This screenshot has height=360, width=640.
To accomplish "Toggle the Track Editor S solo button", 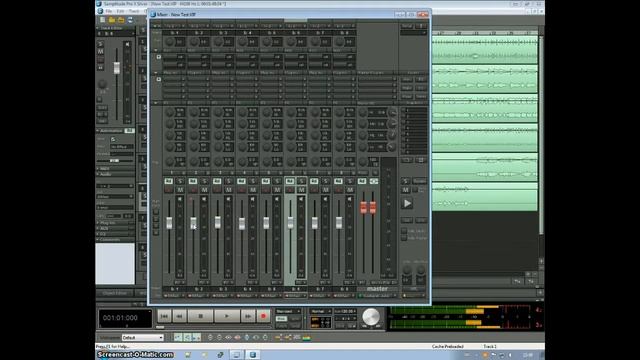I will pos(100,44).
